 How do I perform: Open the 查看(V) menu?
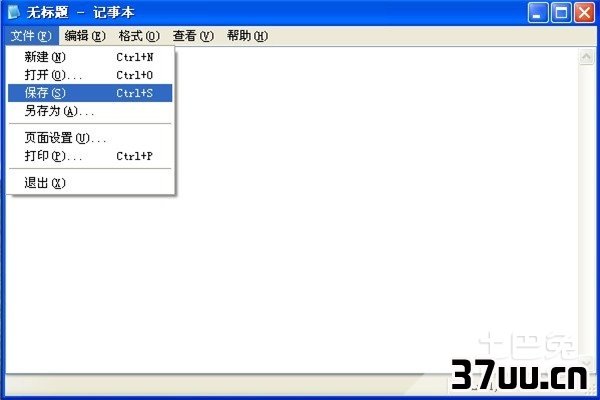[x=193, y=36]
